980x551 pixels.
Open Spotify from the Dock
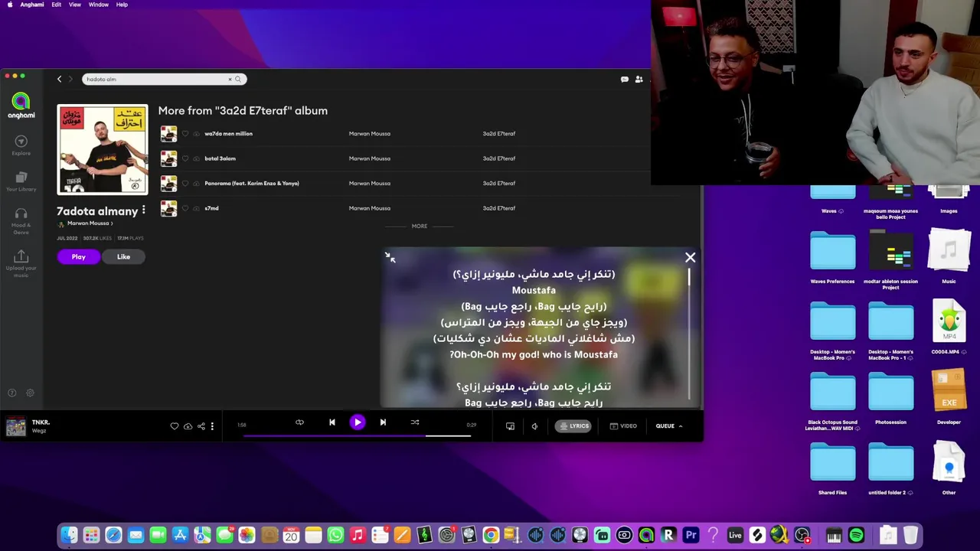click(857, 536)
